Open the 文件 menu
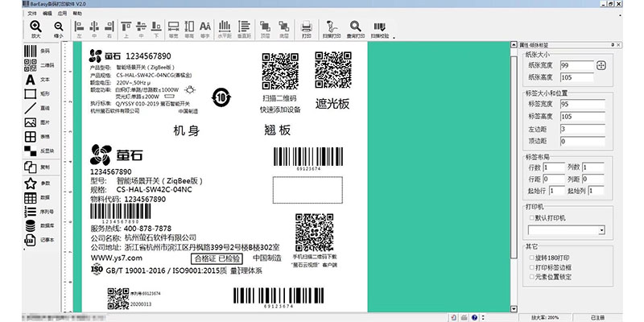Screen dimensions: 644x322 click(32, 14)
